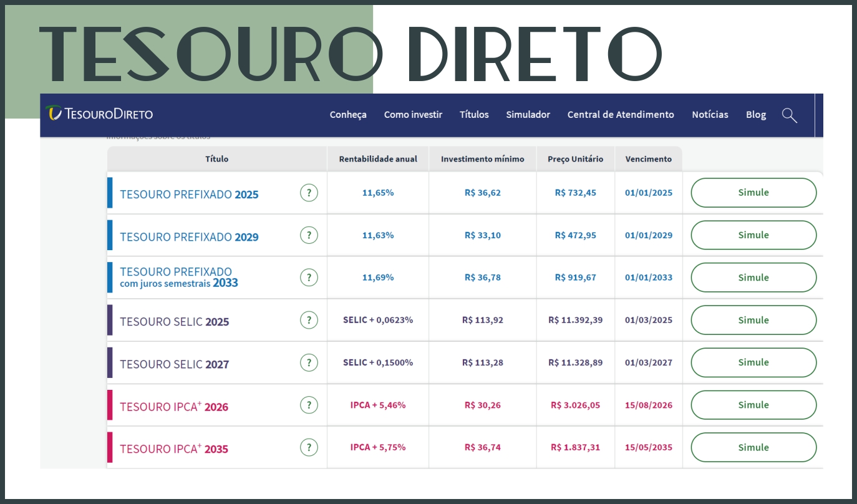Click maturity date 15/05/2035
857x504 pixels.
tap(649, 447)
